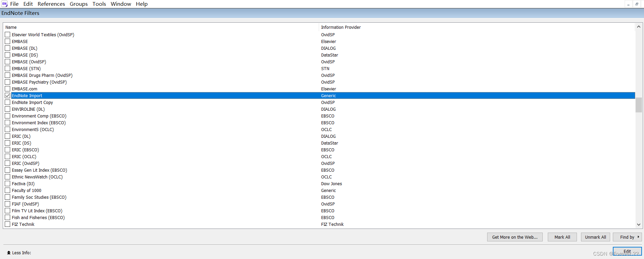644x259 pixels.
Task: Check the ERIC (EBSCO) checkbox
Action: coord(7,150)
